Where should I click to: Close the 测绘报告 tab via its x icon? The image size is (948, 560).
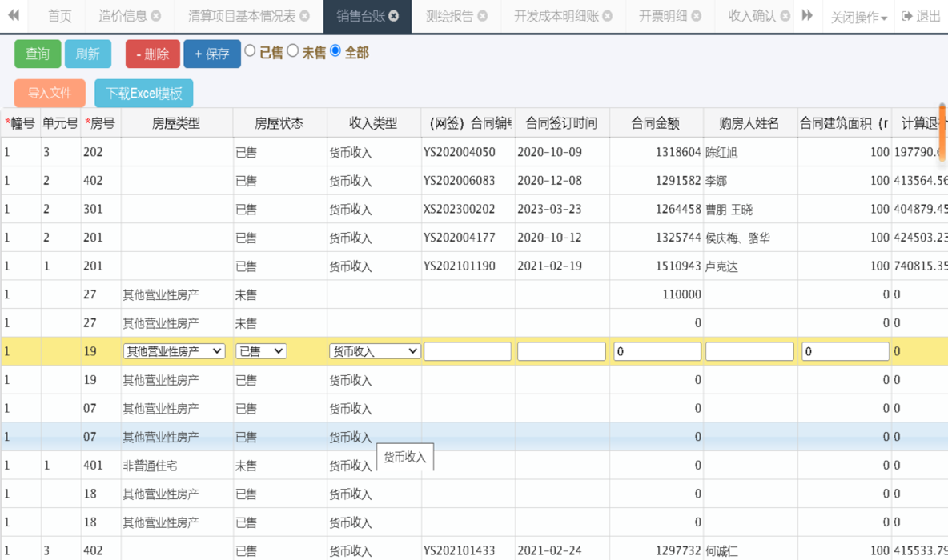point(483,16)
